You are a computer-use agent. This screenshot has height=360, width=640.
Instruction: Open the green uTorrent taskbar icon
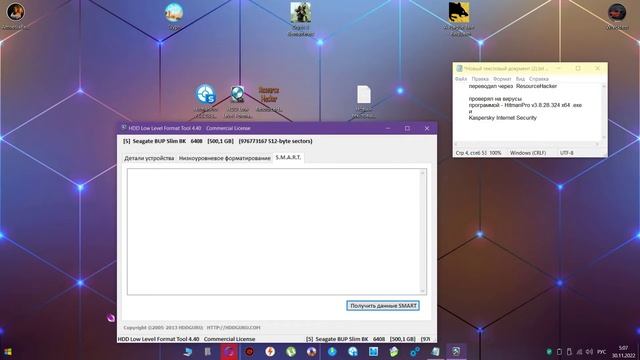[291, 351]
